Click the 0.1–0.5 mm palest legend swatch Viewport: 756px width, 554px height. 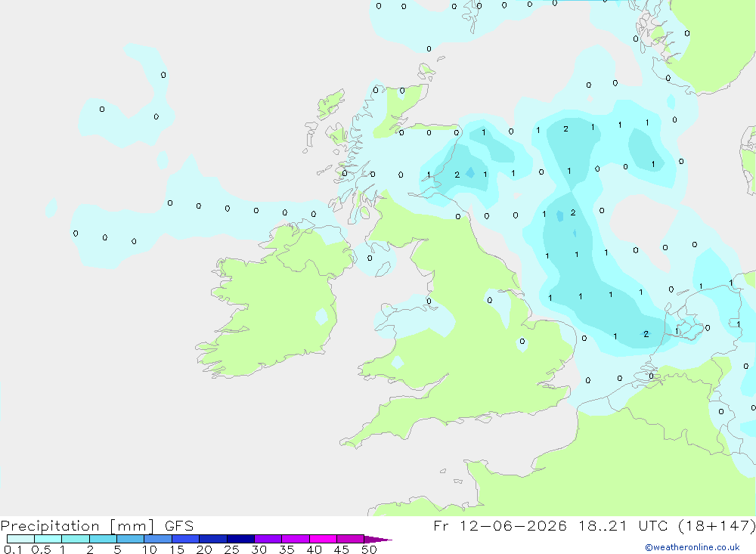point(20,539)
